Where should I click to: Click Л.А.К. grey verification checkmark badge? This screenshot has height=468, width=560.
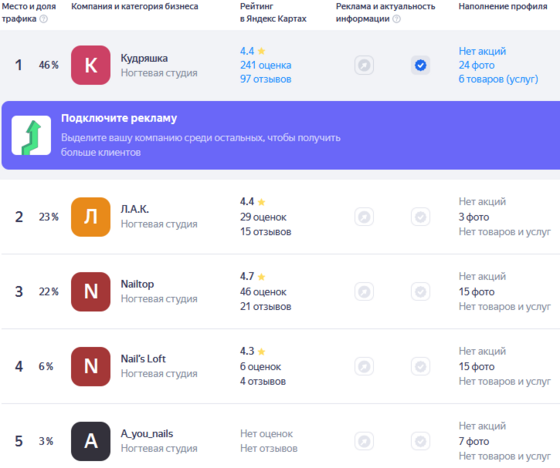click(420, 217)
